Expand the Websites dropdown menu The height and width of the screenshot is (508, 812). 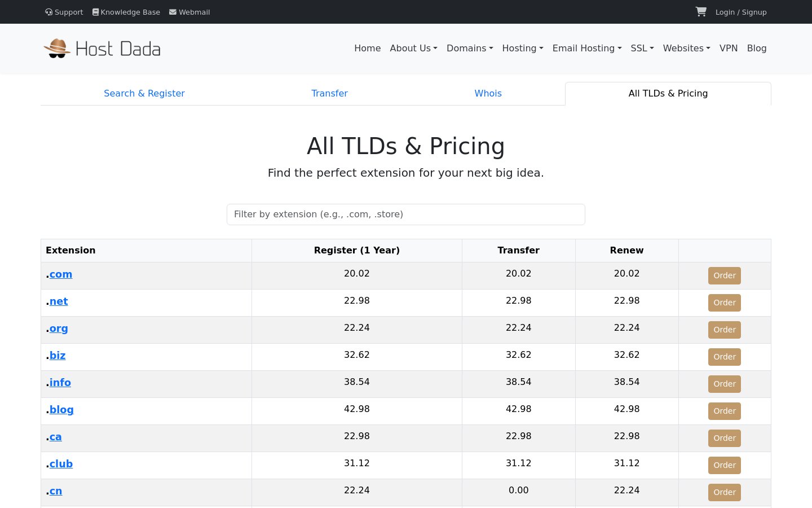687,49
